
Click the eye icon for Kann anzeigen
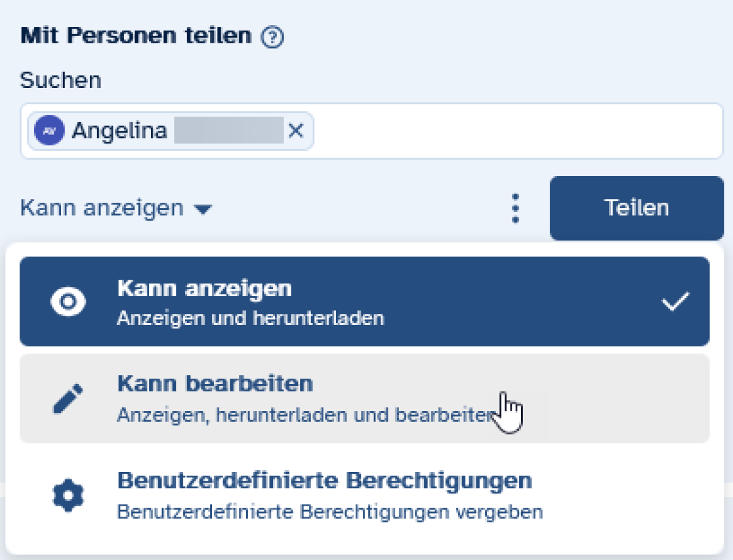pos(68,302)
